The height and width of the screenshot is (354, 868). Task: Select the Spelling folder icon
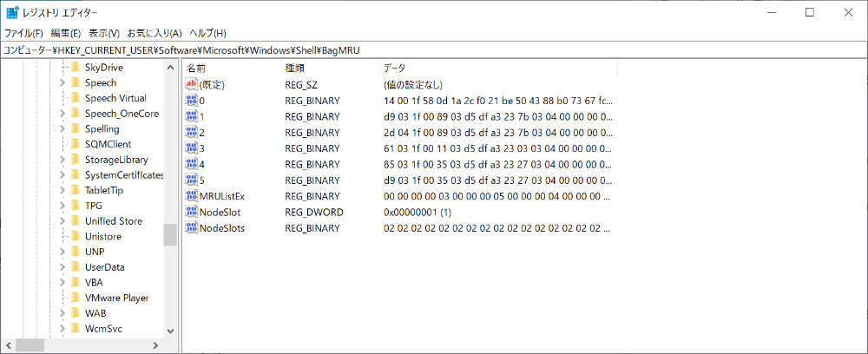pos(76,129)
